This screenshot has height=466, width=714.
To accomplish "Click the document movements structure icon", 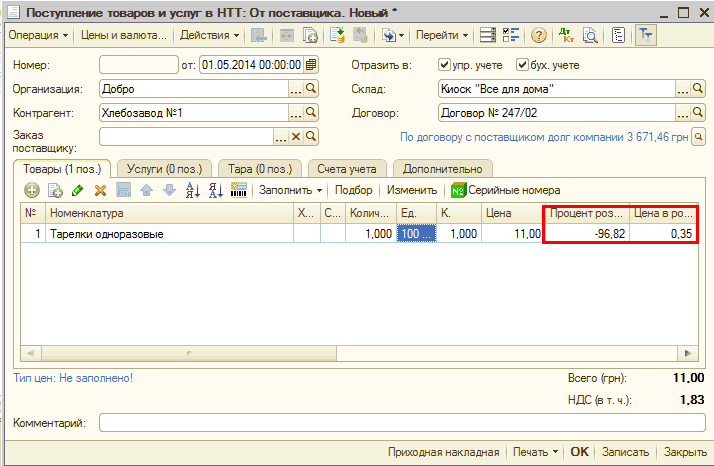I will (488, 35).
